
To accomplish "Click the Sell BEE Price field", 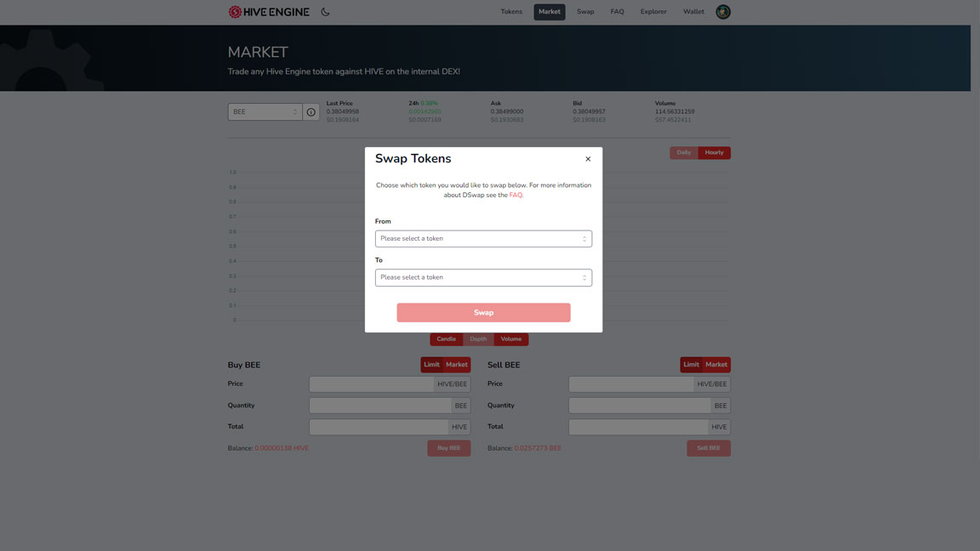I will pyautogui.click(x=631, y=384).
